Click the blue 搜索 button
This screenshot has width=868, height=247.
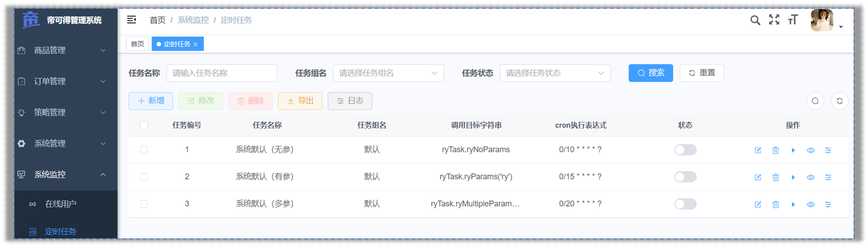click(650, 73)
